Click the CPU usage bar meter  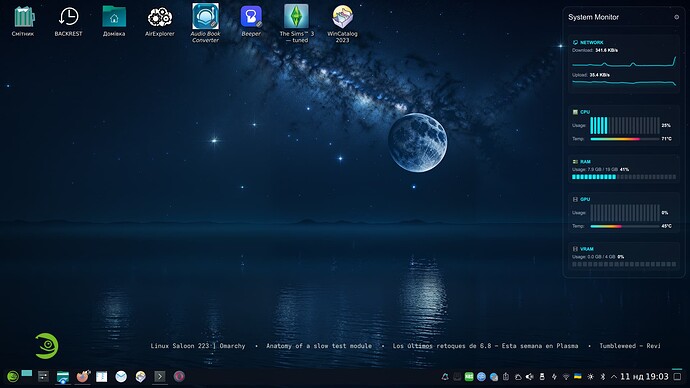click(x=624, y=125)
